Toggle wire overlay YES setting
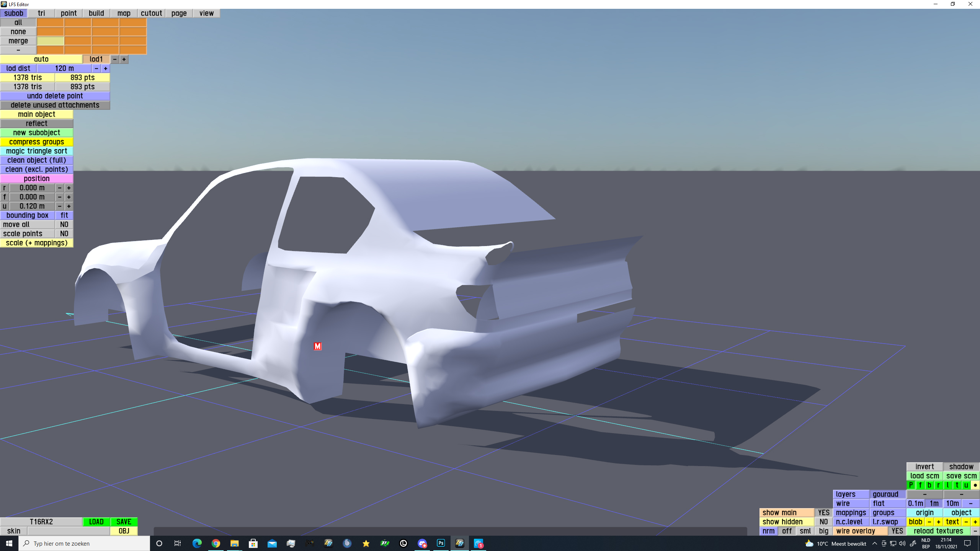 [x=897, y=531]
